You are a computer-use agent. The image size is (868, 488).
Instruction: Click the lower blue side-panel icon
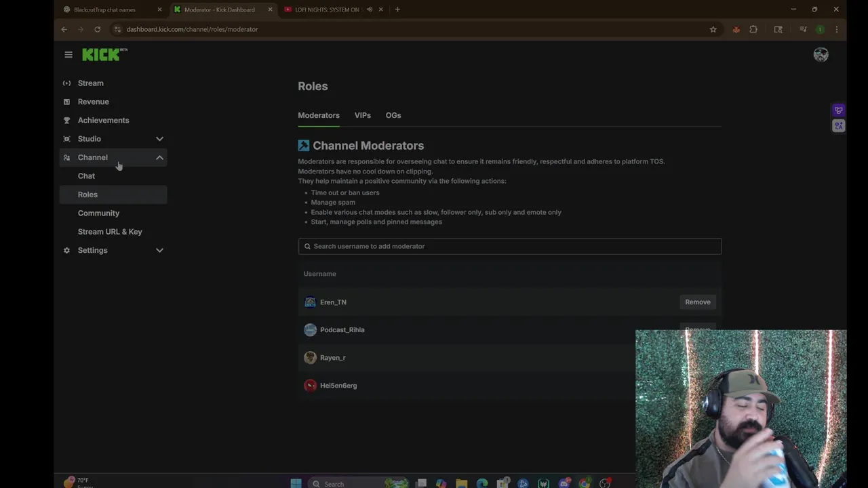[x=839, y=125]
